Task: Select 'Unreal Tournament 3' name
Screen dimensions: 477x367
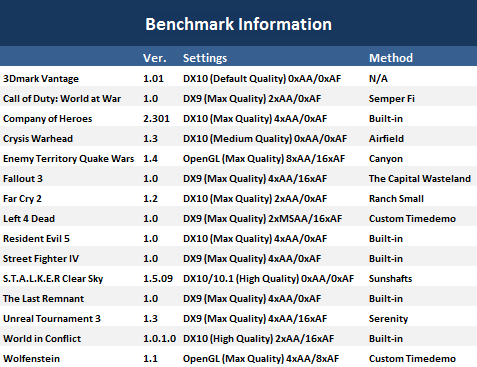Action: click(52, 319)
